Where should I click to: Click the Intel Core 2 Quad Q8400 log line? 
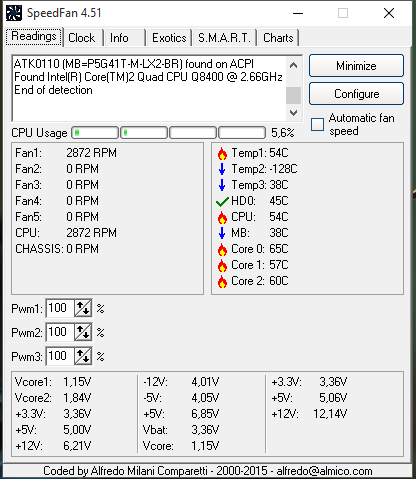pyautogui.click(x=148, y=77)
